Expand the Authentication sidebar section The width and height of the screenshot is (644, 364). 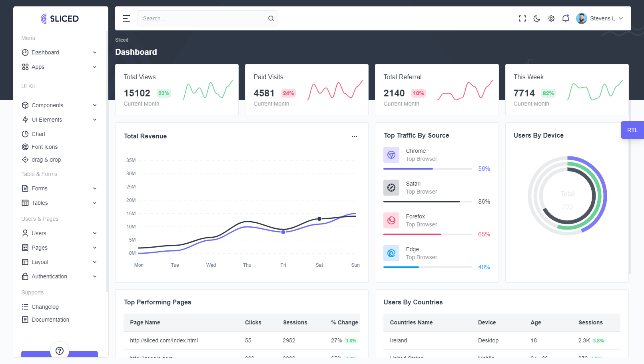click(59, 276)
